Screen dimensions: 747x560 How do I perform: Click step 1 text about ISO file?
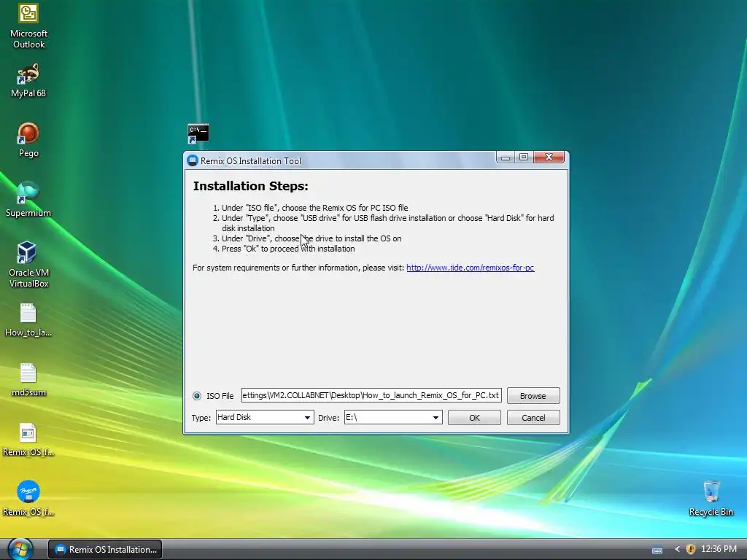pyautogui.click(x=315, y=208)
